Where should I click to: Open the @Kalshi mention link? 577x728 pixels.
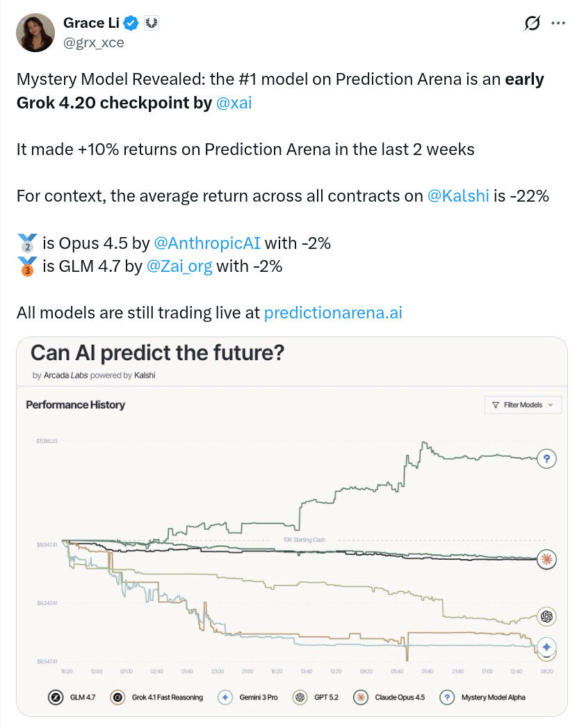coord(460,196)
